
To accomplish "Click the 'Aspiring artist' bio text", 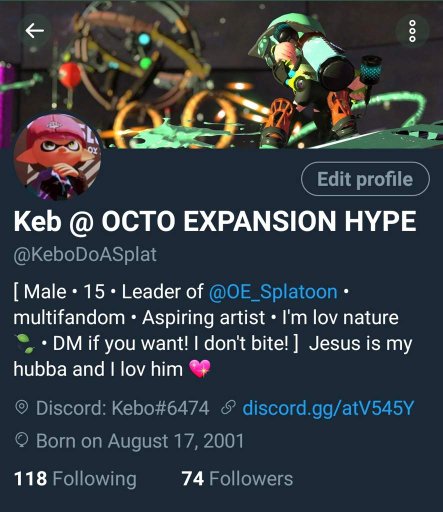I will 204,318.
